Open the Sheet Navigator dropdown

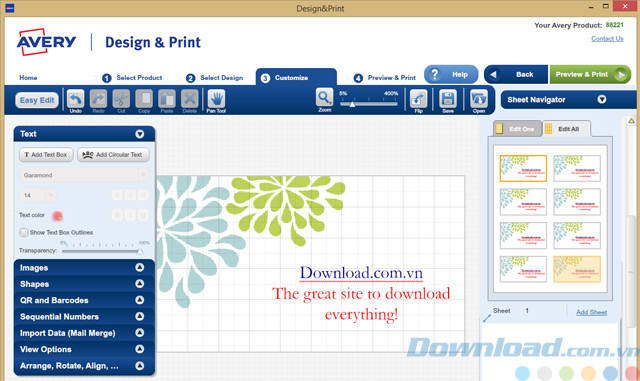[602, 100]
